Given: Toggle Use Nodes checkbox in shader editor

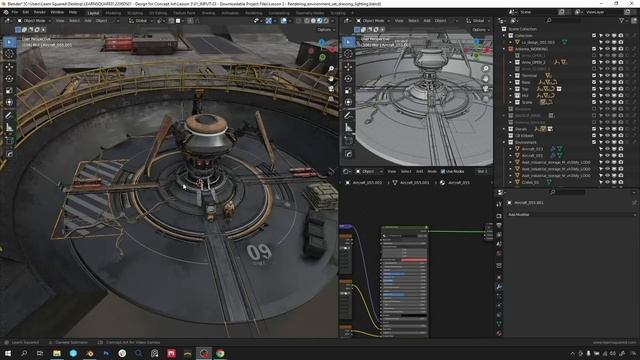Looking at the screenshot, I should click(x=443, y=171).
